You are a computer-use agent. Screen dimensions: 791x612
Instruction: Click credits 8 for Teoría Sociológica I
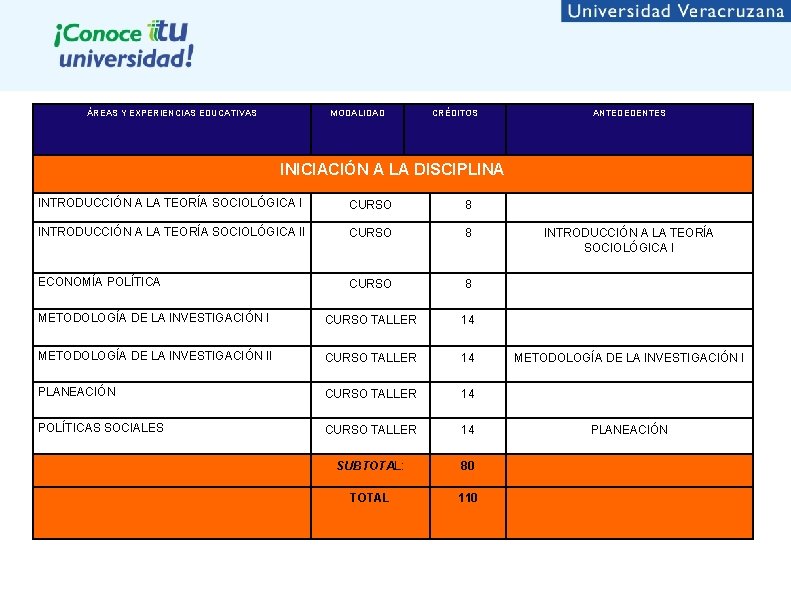pyautogui.click(x=468, y=205)
